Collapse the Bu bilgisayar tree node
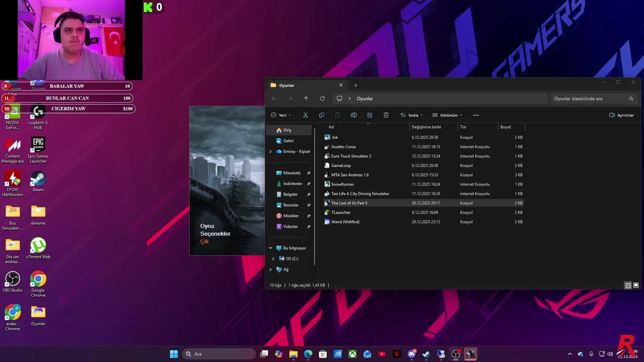This screenshot has width=644, height=362. (270, 248)
